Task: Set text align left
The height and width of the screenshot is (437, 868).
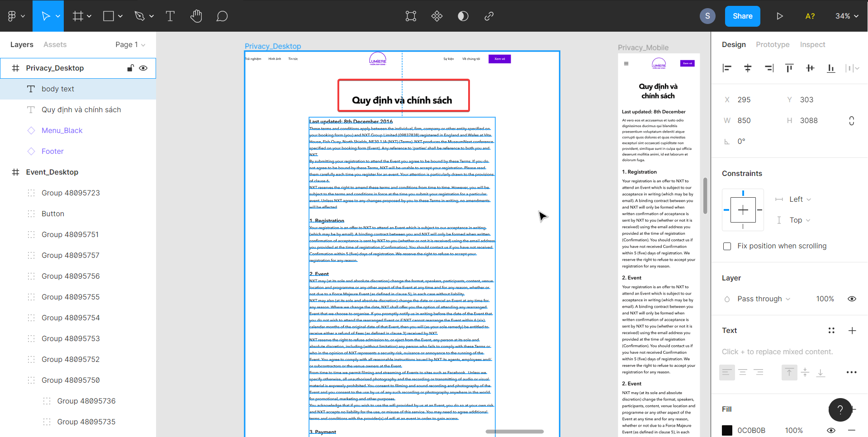Action: coord(727,372)
